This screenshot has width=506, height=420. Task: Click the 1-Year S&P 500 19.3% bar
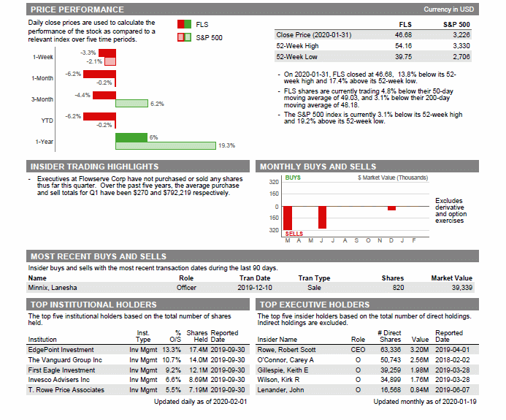click(166, 145)
